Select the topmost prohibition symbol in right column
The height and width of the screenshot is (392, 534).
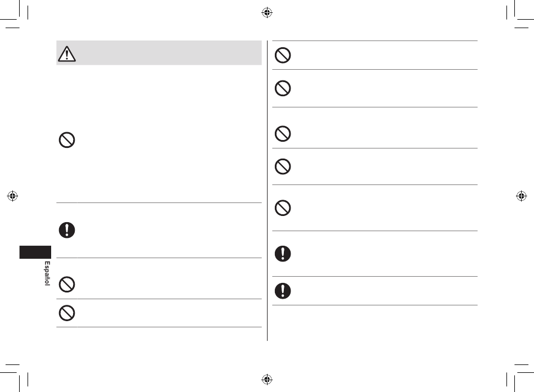pyautogui.click(x=283, y=55)
